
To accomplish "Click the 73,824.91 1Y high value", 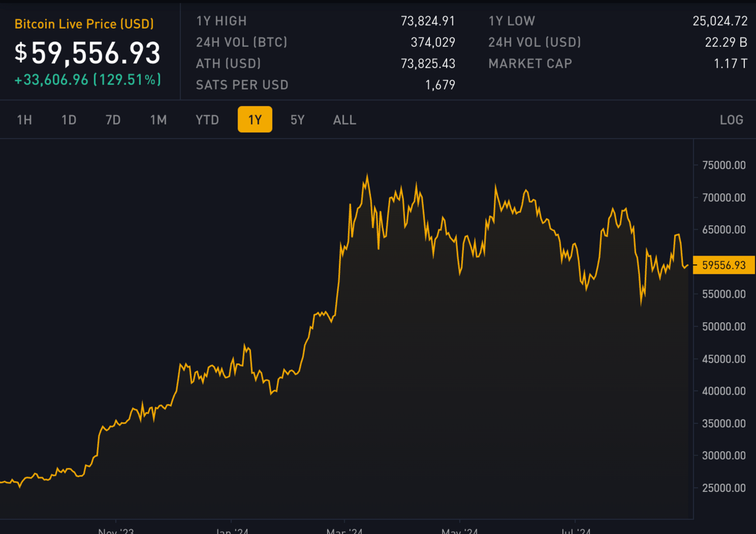I will (428, 21).
